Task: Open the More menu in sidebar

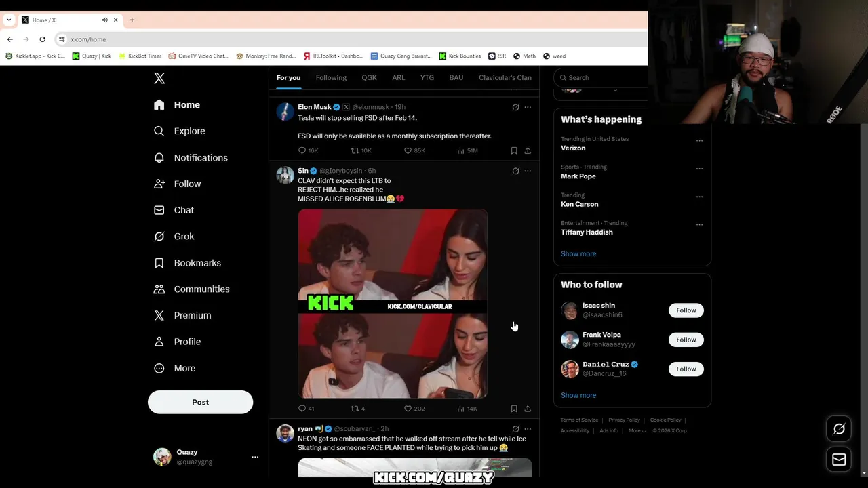Action: click(175, 368)
